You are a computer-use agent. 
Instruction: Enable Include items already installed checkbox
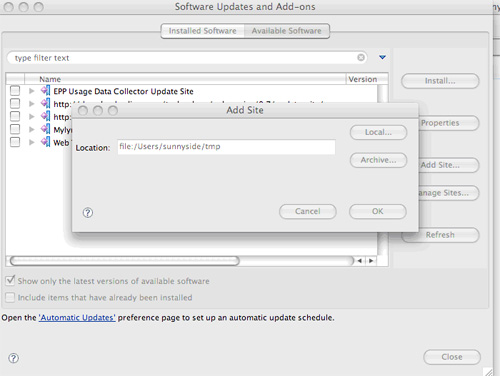click(x=10, y=297)
